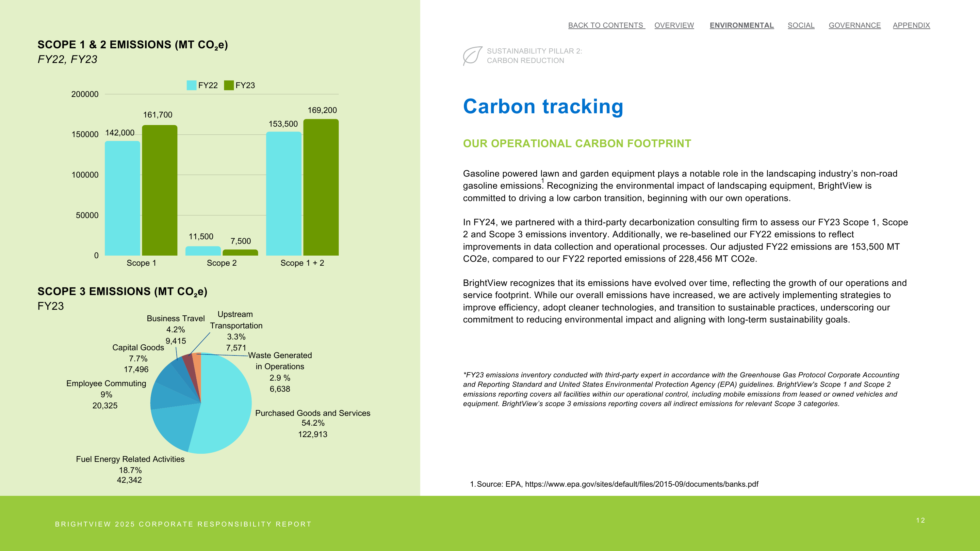Click the footnote superscript 1 after emissions
The width and height of the screenshot is (980, 551).
point(543,181)
